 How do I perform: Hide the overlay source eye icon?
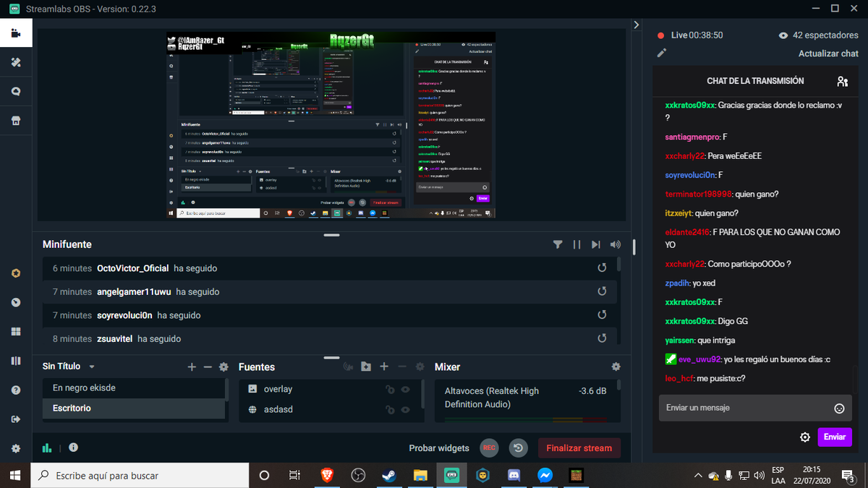406,389
